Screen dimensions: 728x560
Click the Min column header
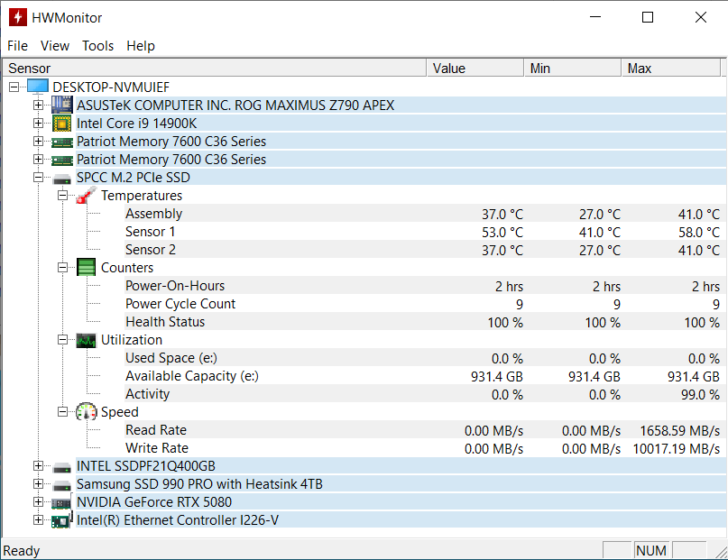coord(573,69)
